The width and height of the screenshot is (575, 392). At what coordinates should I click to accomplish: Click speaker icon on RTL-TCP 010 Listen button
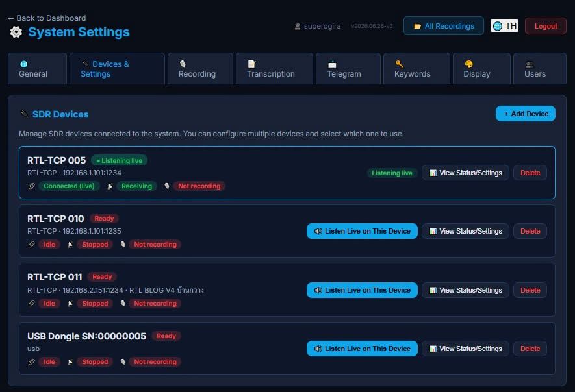click(x=318, y=231)
